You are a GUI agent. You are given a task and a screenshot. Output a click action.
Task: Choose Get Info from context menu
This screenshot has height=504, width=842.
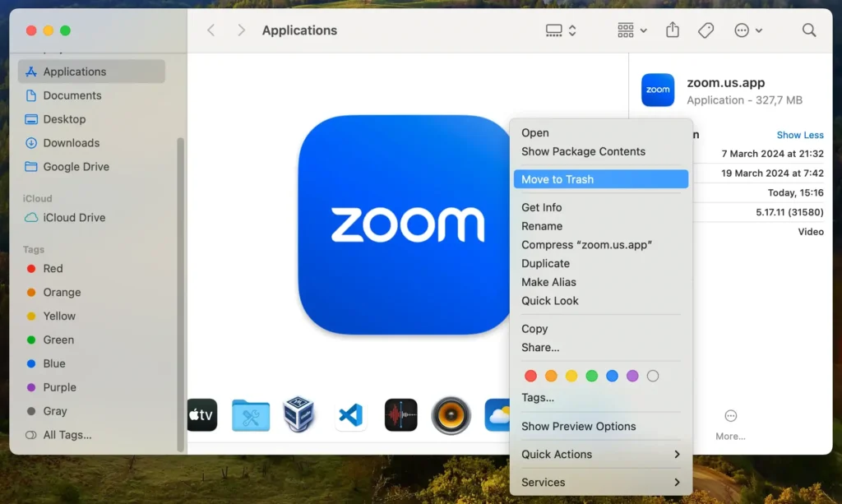tap(601, 207)
